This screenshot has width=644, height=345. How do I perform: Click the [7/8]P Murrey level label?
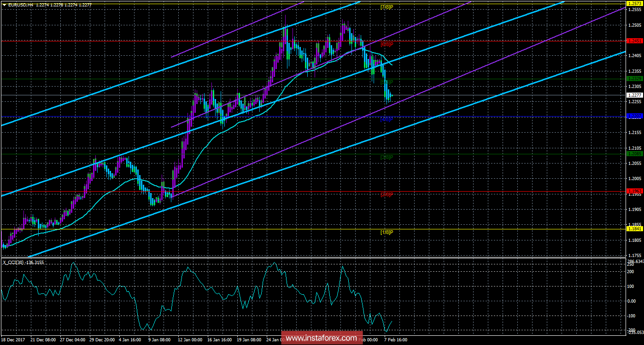(386, 7)
